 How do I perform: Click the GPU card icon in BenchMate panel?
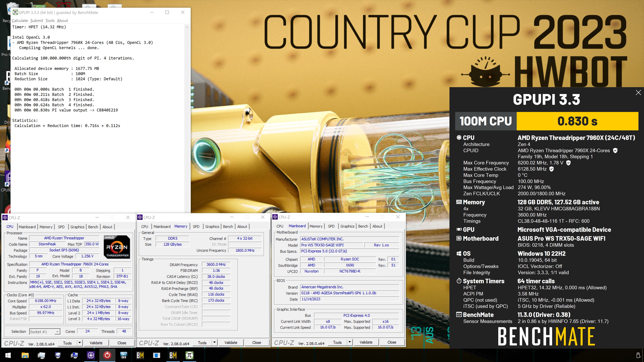[459, 229]
